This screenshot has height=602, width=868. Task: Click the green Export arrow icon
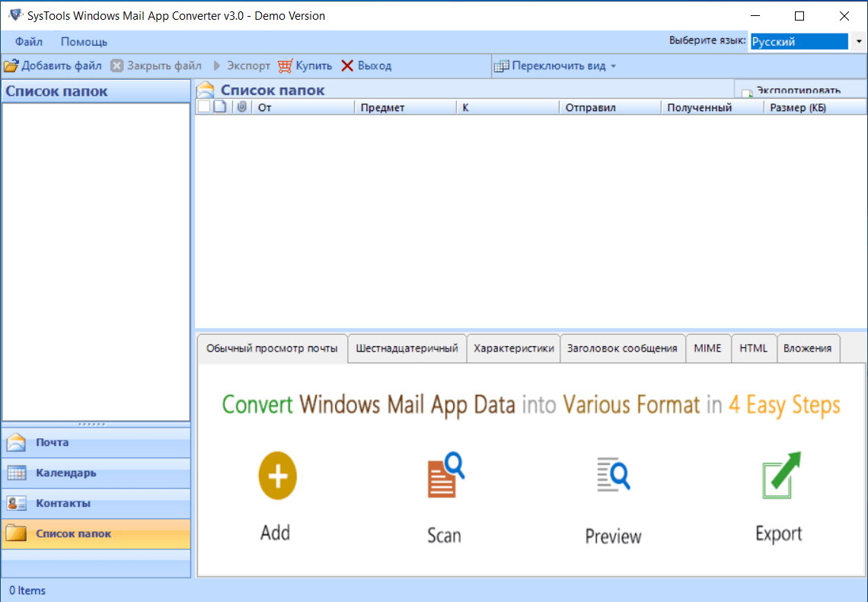[781, 475]
